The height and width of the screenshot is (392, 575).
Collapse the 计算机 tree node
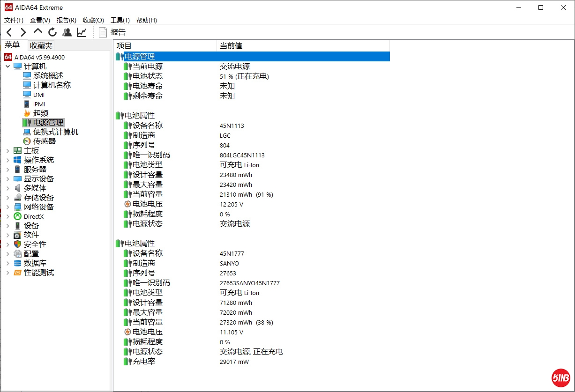tap(7, 67)
